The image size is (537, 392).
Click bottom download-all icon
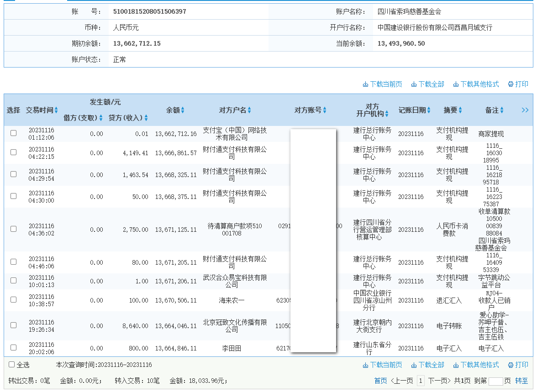coord(414,365)
